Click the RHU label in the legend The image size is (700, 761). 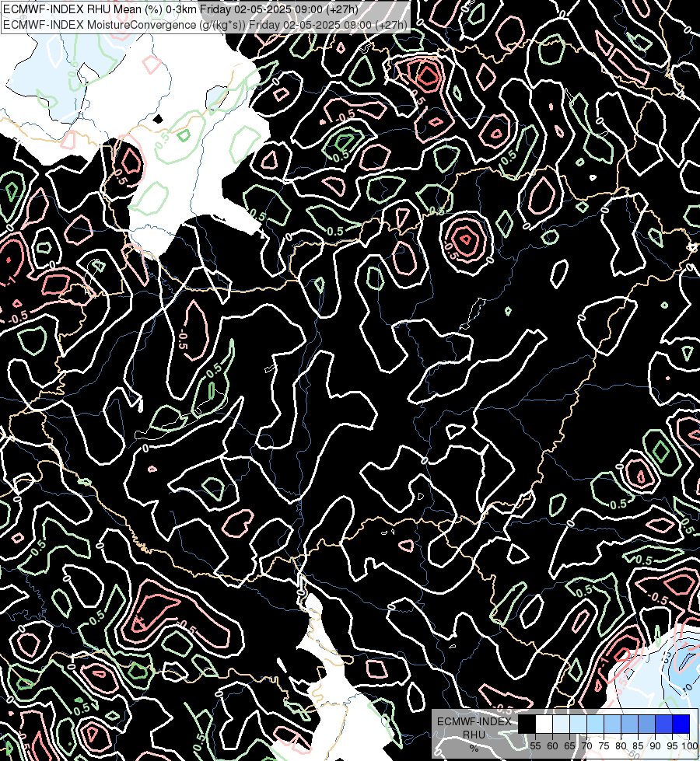(474, 735)
